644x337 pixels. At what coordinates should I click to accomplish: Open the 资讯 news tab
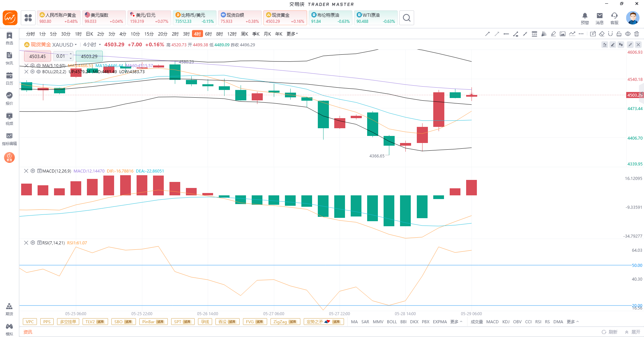pos(28,332)
